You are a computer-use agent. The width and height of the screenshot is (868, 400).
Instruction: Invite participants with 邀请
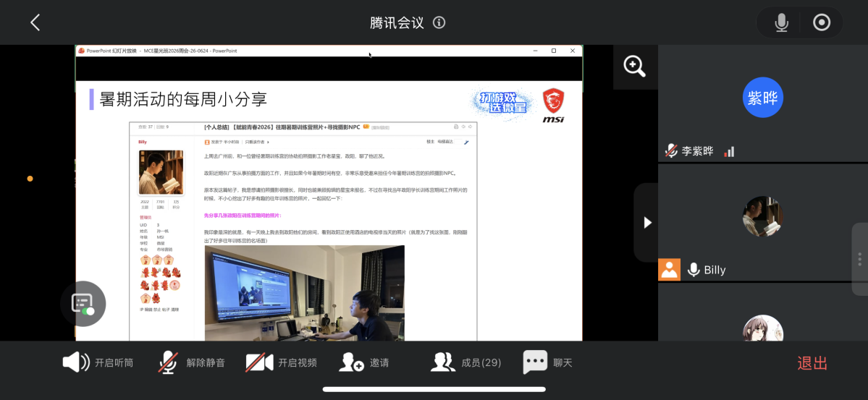click(x=363, y=363)
